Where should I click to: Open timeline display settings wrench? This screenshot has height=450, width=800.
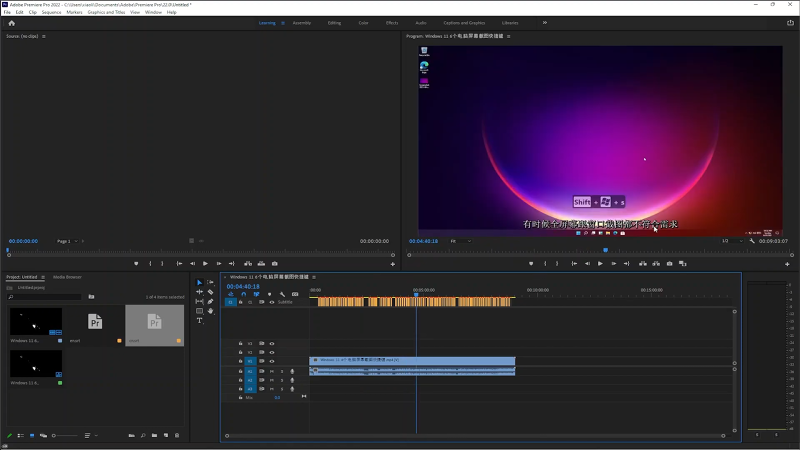pyautogui.click(x=283, y=294)
